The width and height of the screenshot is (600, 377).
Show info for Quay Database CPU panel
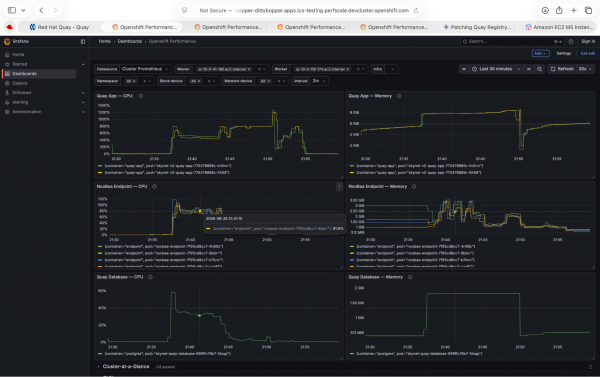pos(150,277)
